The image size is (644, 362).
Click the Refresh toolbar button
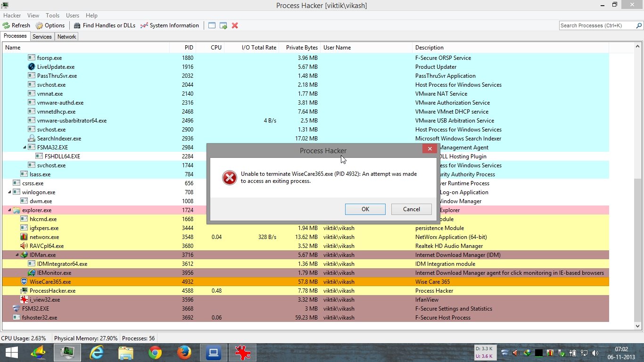17,25
